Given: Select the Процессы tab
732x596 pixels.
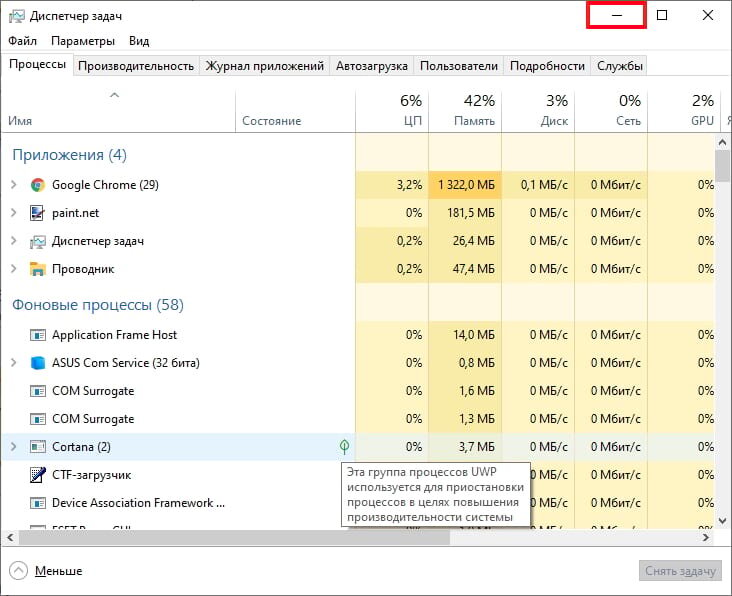Looking at the screenshot, I should (x=37, y=64).
